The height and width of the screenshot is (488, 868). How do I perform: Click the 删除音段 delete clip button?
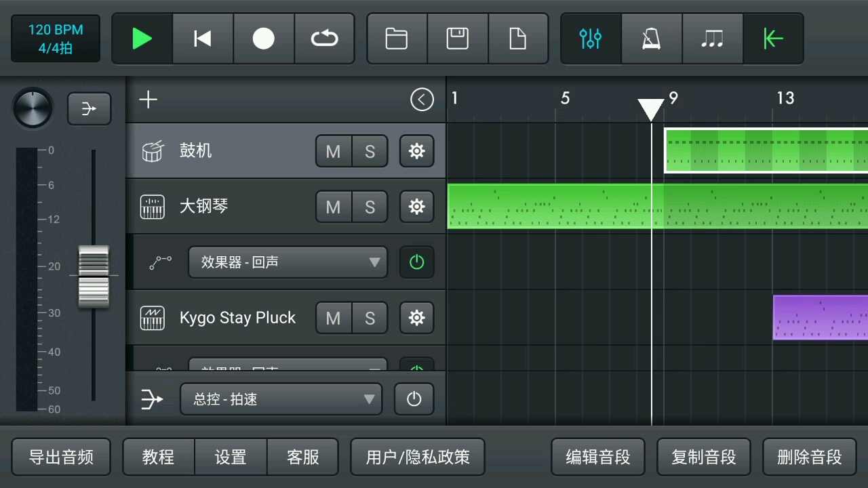point(810,457)
